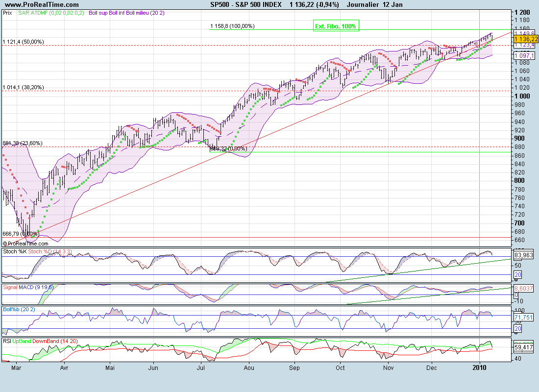Click the 666,79 (0,00%) low label
This screenshot has height=392, width=539.
pyautogui.click(x=21, y=234)
